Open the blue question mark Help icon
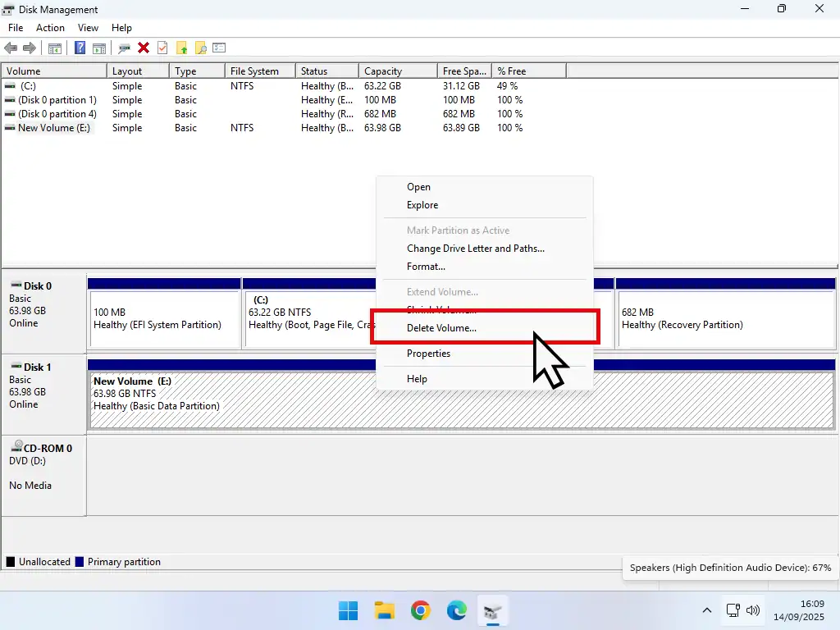 (80, 48)
